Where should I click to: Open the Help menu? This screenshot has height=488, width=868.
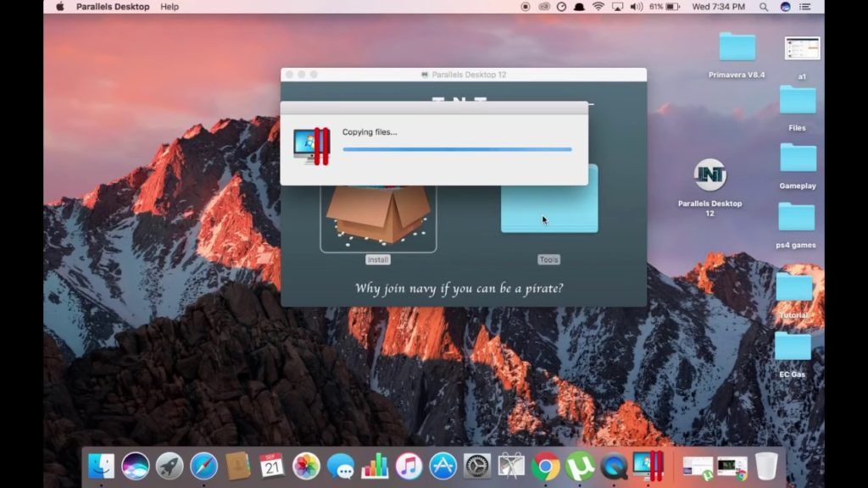(170, 7)
